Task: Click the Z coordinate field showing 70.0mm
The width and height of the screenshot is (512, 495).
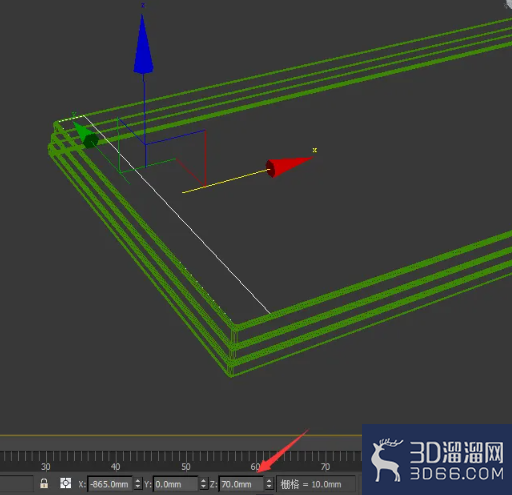Action: coord(241,484)
